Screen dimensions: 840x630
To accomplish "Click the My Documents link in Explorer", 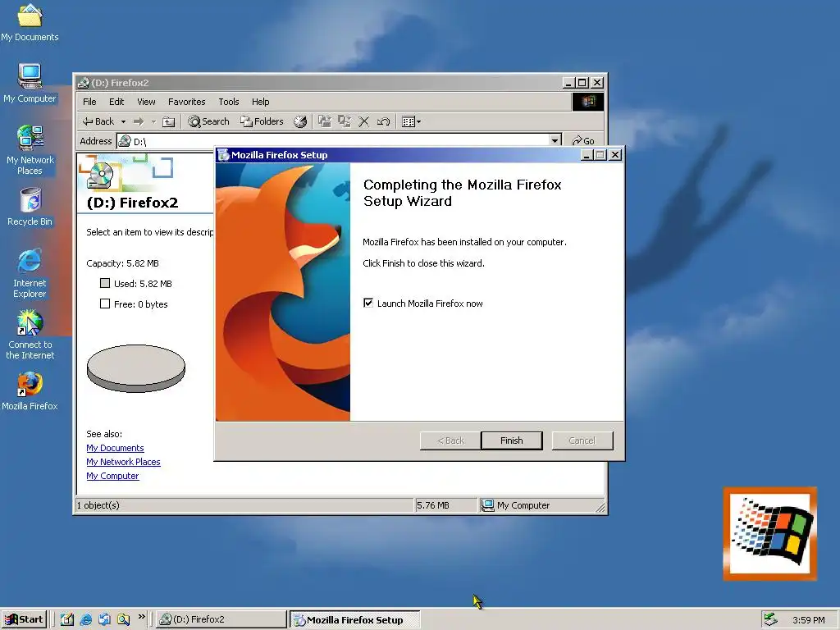I will (115, 448).
